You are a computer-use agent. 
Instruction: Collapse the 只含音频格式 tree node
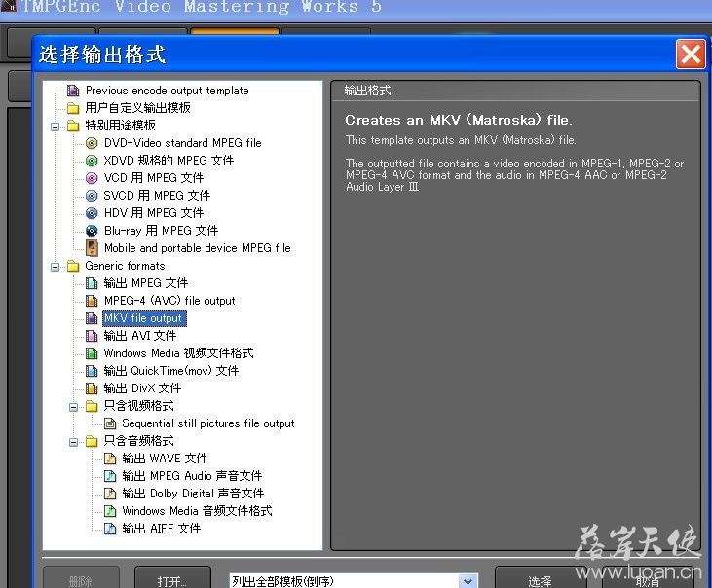[x=73, y=442]
